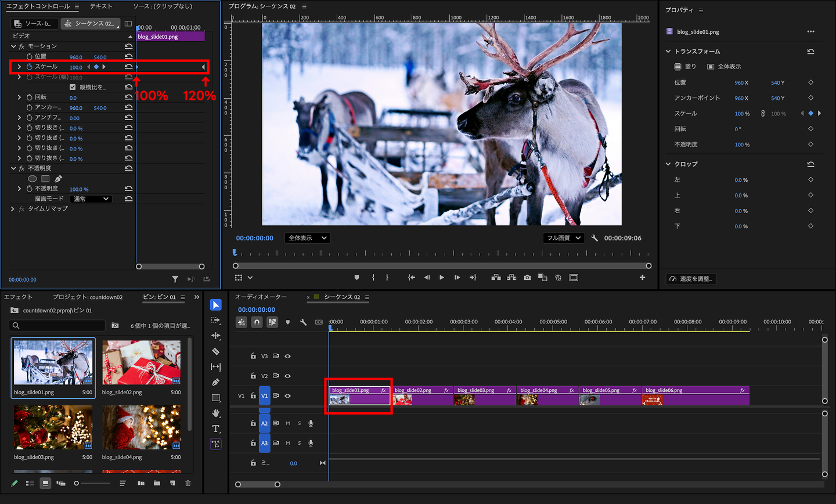Open the wrench settings in Program monitor
The width and height of the screenshot is (836, 504).
click(594, 238)
